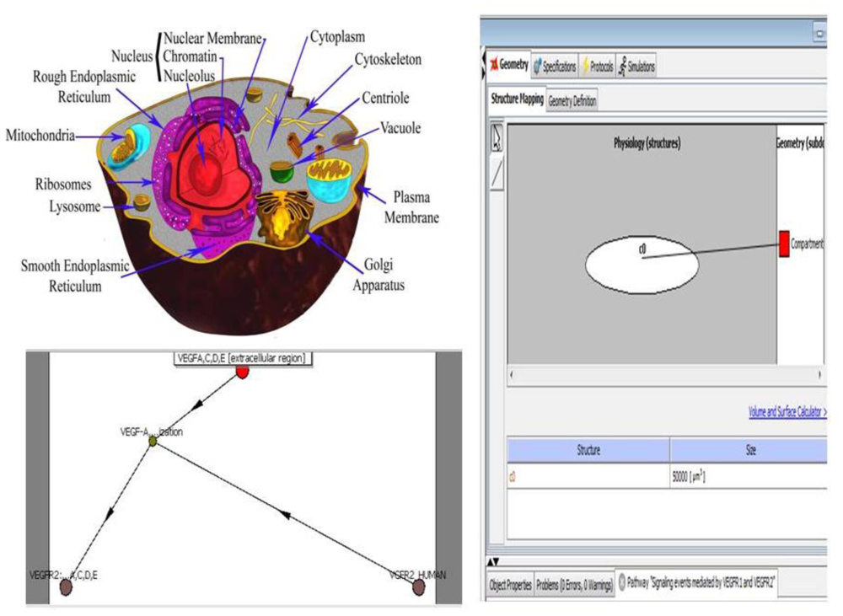Click the red Compartment subdomain square
Viewport: 843px width, 616px height.
tap(784, 244)
